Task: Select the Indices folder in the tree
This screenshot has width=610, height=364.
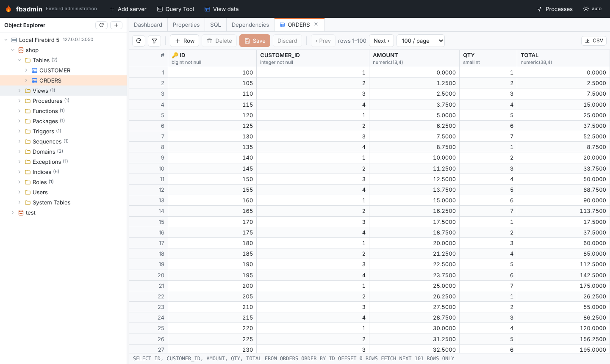Action: pyautogui.click(x=64, y=172)
